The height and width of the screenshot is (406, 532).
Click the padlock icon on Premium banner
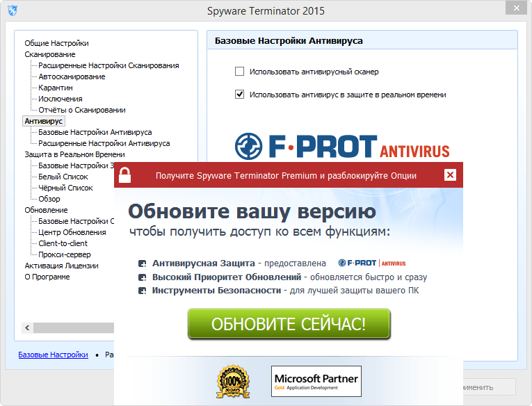tap(124, 175)
